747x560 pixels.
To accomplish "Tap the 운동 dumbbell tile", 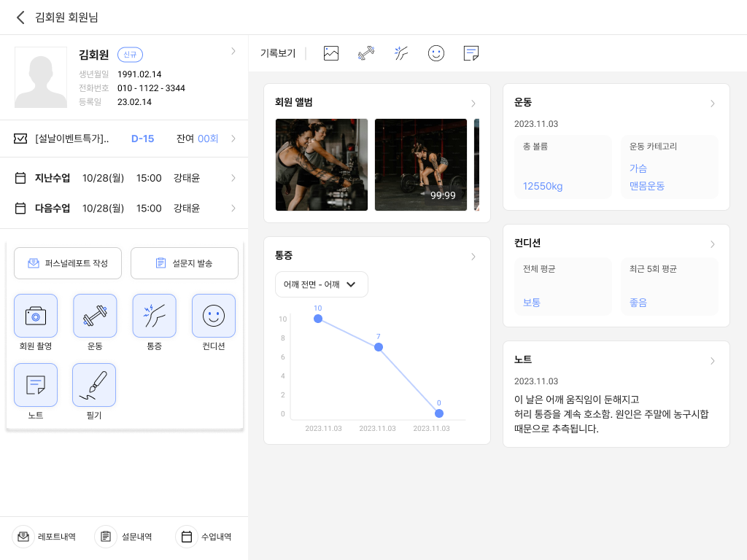I will (x=95, y=316).
